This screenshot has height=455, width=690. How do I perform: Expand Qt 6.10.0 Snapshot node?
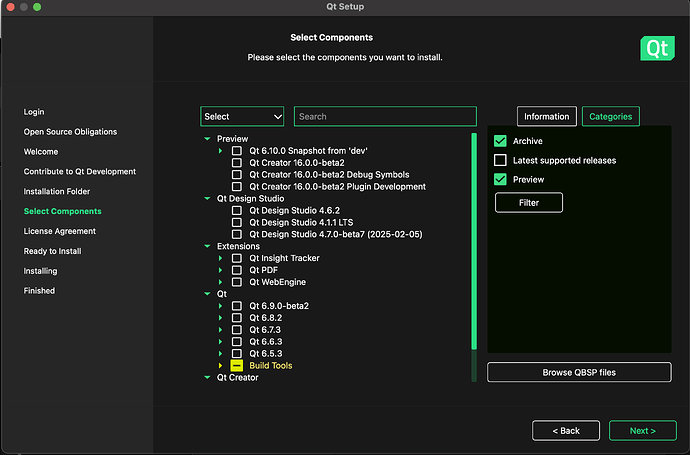coord(220,150)
